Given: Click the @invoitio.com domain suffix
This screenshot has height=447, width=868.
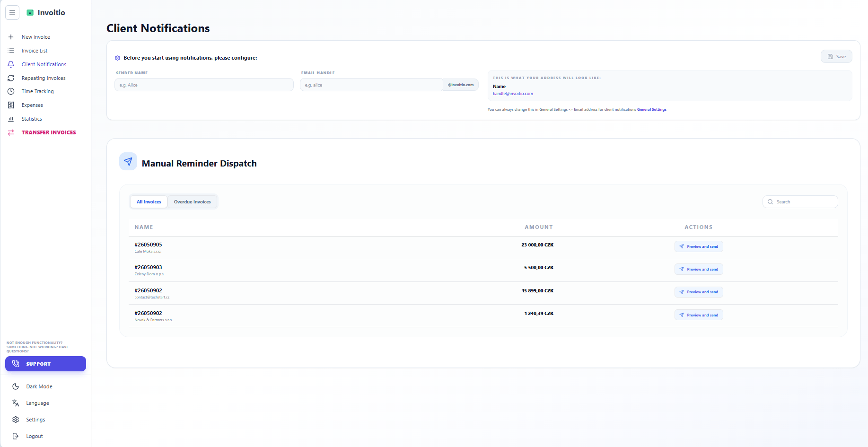Looking at the screenshot, I should coord(461,85).
